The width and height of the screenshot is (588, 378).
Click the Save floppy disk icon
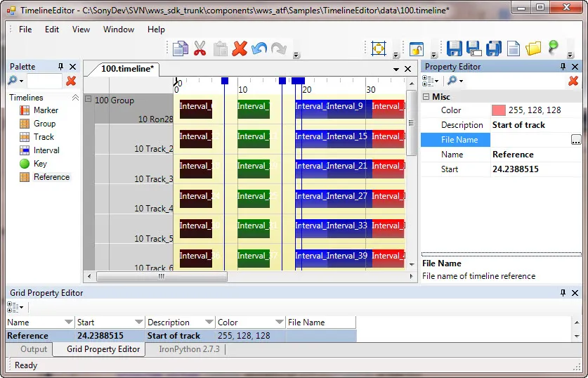[454, 48]
